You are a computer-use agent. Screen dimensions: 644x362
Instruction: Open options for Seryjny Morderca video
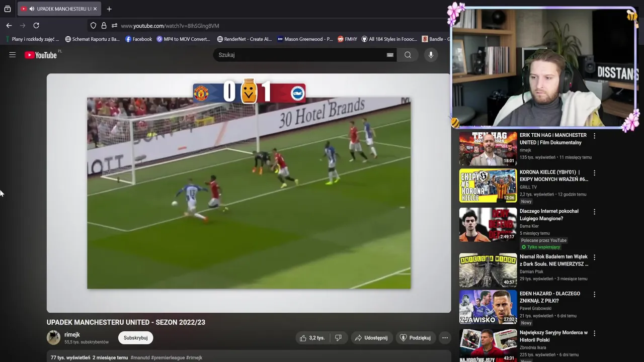[594, 333]
